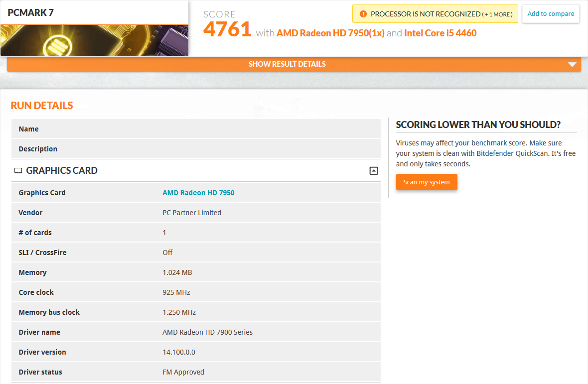Collapse the Graphics Card section icon
The width and height of the screenshot is (588, 384).
(x=374, y=171)
